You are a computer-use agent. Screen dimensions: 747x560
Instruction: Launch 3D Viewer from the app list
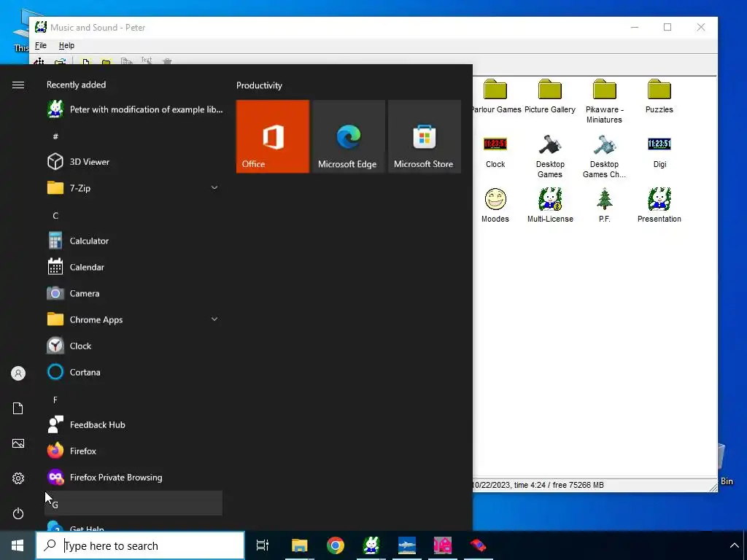[x=134, y=162]
